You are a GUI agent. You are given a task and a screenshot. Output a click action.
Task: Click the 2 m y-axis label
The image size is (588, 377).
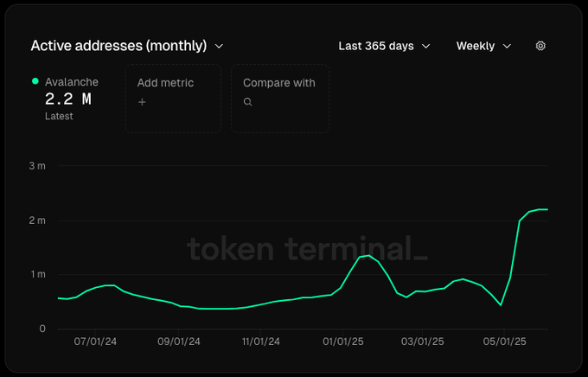pos(37,220)
